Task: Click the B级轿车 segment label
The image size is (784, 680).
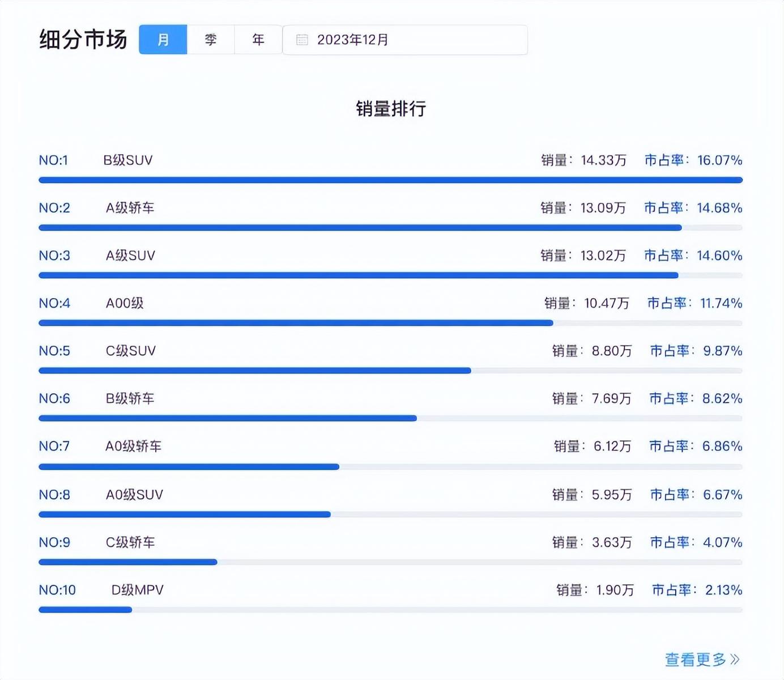Action: coord(130,398)
